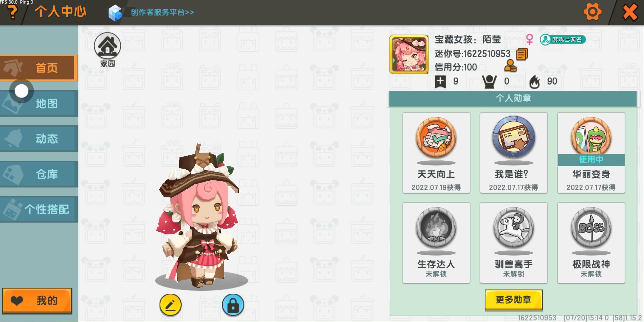Image resolution: width=644 pixels, height=322 pixels.
Task: Select the 首页 tab in the sidebar
Action: (x=39, y=68)
